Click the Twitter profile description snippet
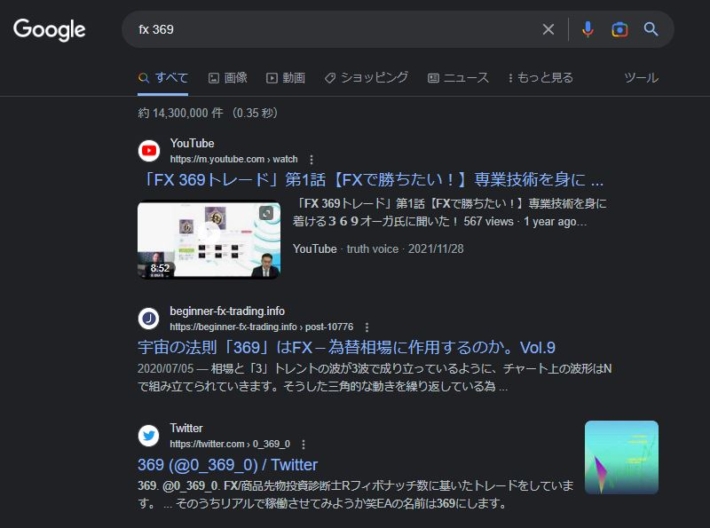 tap(355, 494)
